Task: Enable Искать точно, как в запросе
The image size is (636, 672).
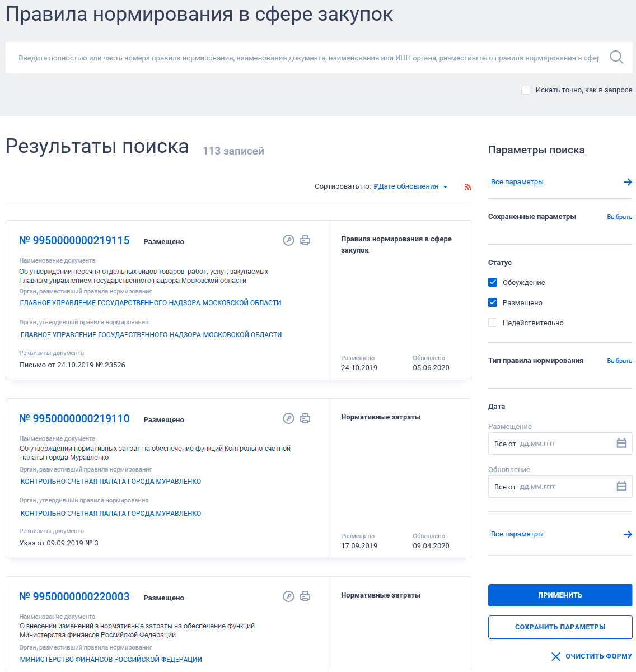Action: 526,90
